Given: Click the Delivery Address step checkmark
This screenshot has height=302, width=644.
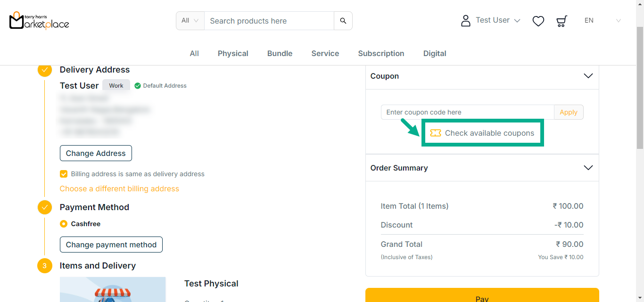Looking at the screenshot, I should click(x=44, y=70).
